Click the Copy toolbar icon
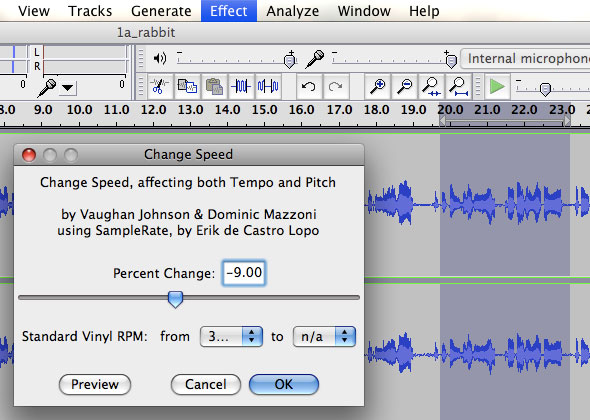590x420 pixels. tap(187, 87)
